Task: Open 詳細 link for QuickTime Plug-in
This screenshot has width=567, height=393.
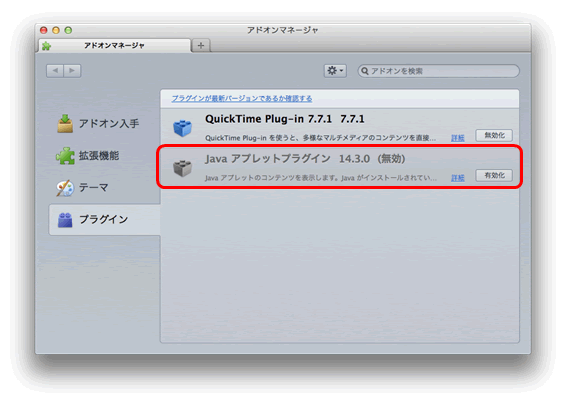Action: [x=458, y=138]
